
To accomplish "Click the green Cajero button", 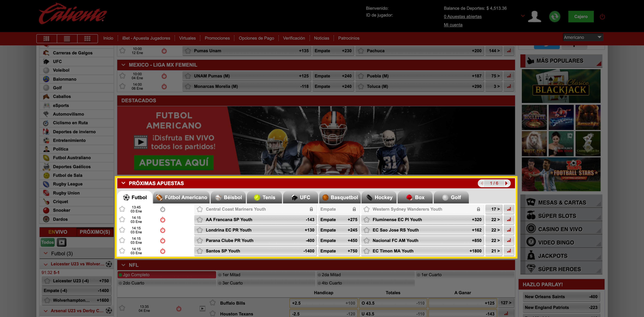I will [x=580, y=16].
